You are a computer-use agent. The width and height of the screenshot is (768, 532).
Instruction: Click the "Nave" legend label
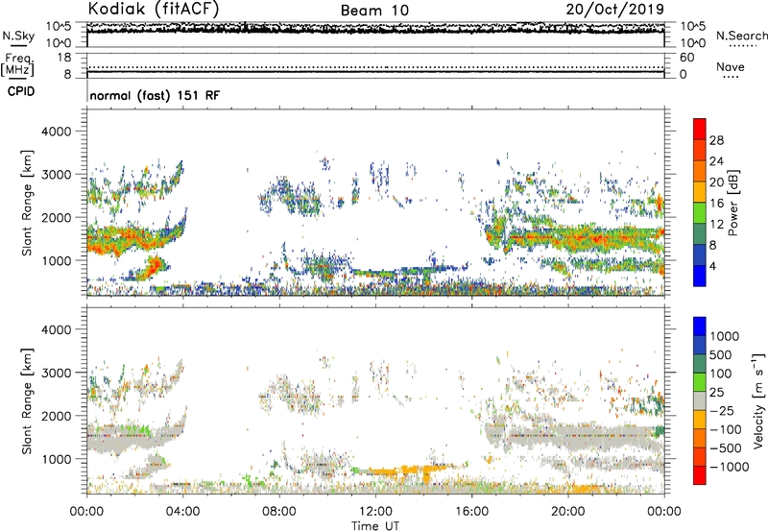[x=731, y=66]
